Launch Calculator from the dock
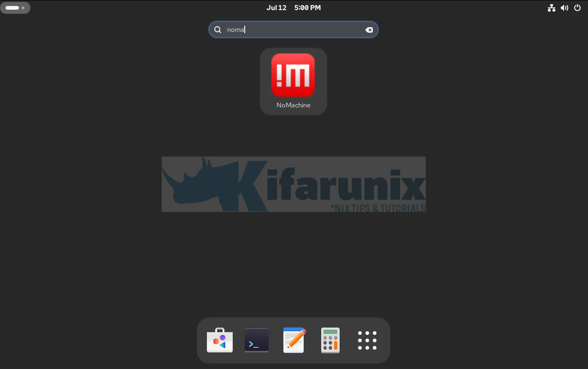588x369 pixels. tap(330, 340)
